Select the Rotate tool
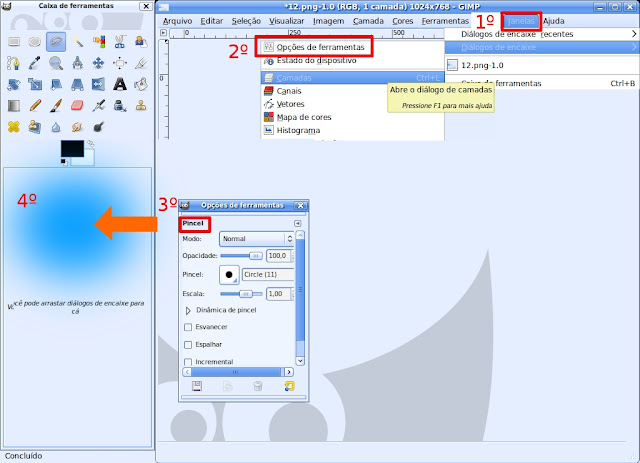The width and height of the screenshot is (640, 463). pyautogui.click(x=13, y=84)
